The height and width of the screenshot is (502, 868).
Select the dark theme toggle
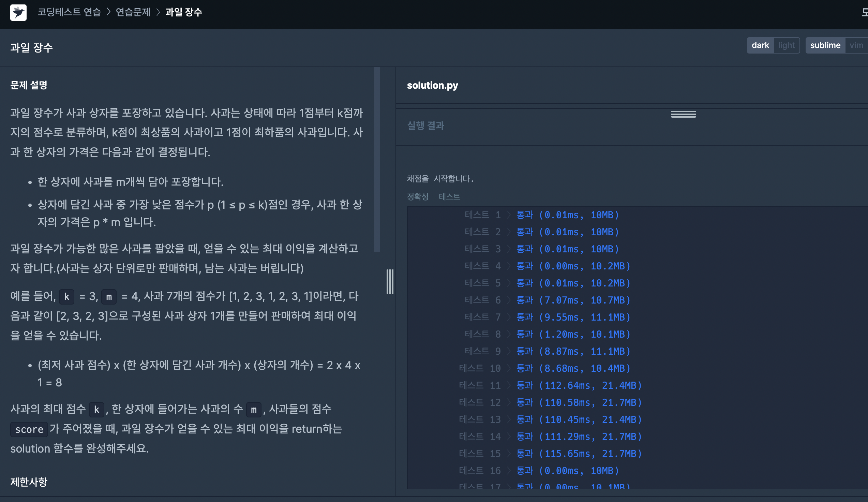point(760,45)
